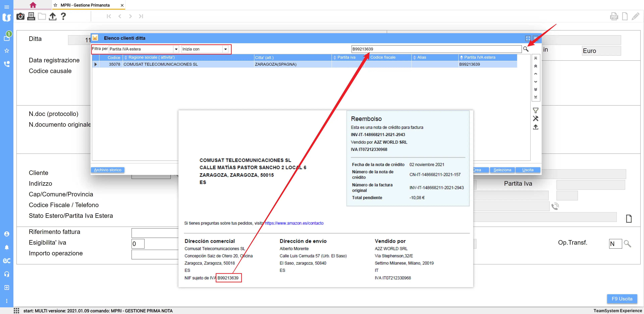The height and width of the screenshot is (314, 644).
Task: Click the camera screenshot icon in toolbar
Action: tap(20, 16)
